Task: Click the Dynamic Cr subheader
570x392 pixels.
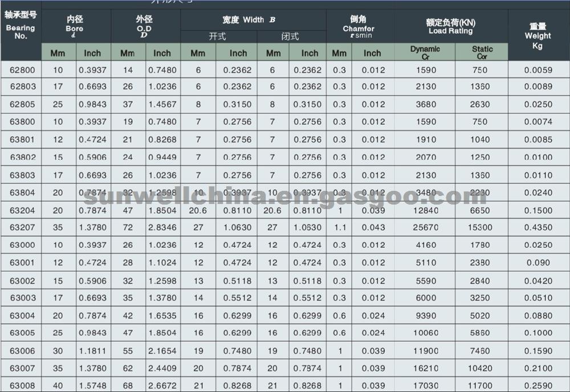Action: click(x=425, y=52)
